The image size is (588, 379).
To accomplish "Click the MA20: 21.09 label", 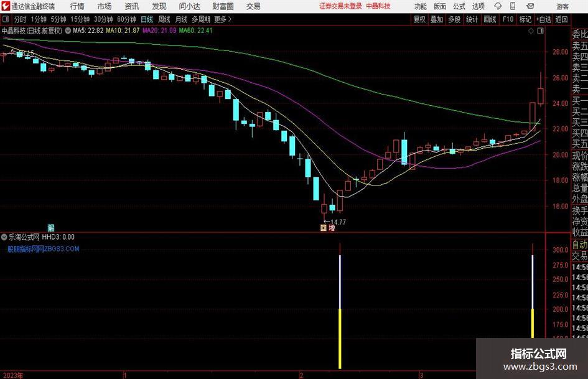I will click(x=159, y=30).
